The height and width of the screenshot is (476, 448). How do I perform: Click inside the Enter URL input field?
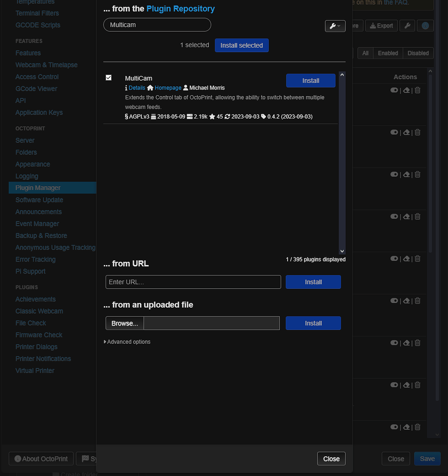click(x=193, y=282)
